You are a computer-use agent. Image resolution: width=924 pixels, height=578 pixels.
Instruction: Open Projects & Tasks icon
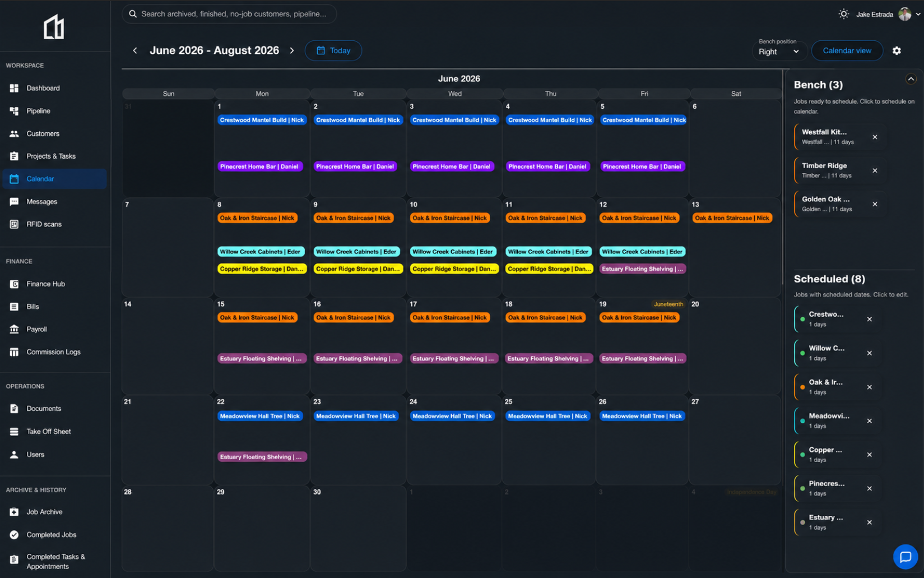pyautogui.click(x=14, y=156)
